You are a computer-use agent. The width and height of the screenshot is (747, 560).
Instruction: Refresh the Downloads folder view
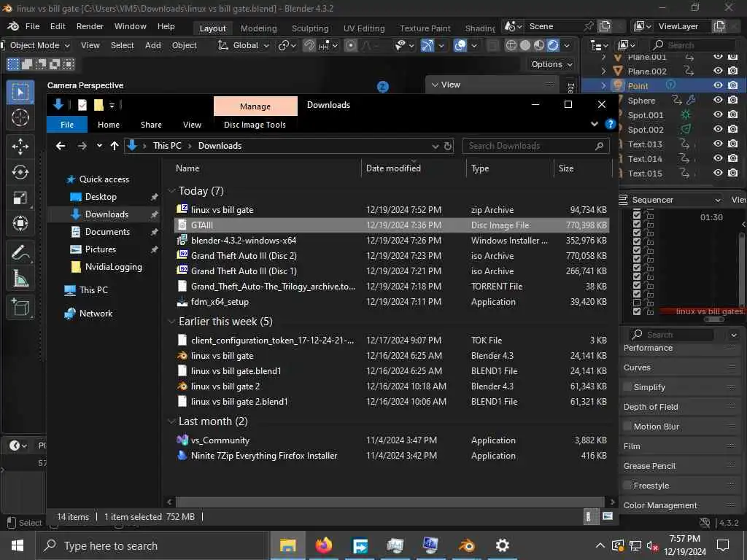click(448, 146)
